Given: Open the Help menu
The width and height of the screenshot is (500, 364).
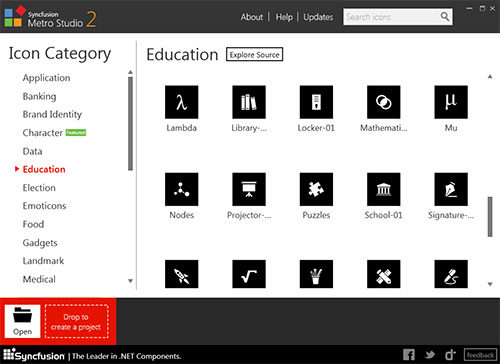Looking at the screenshot, I should tap(284, 17).
